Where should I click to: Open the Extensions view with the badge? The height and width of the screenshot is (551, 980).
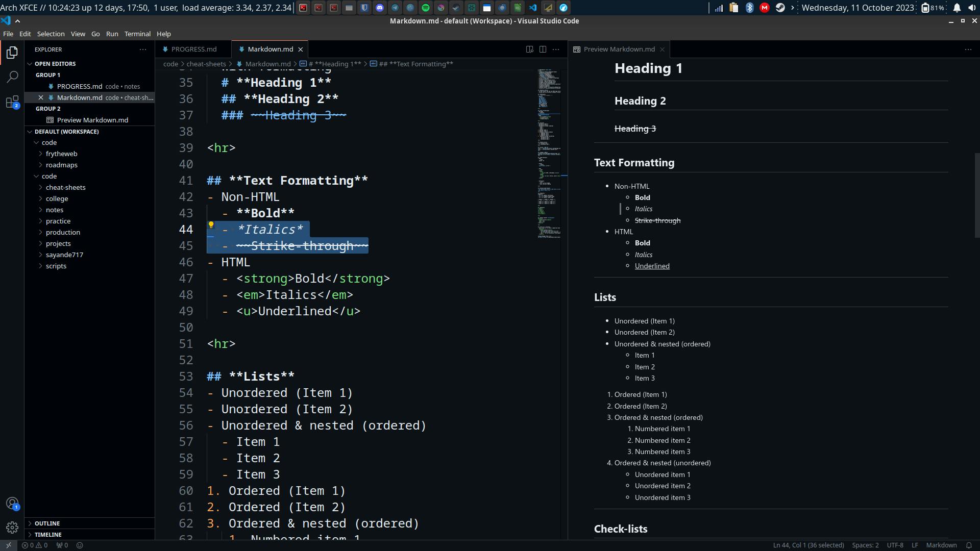click(12, 102)
